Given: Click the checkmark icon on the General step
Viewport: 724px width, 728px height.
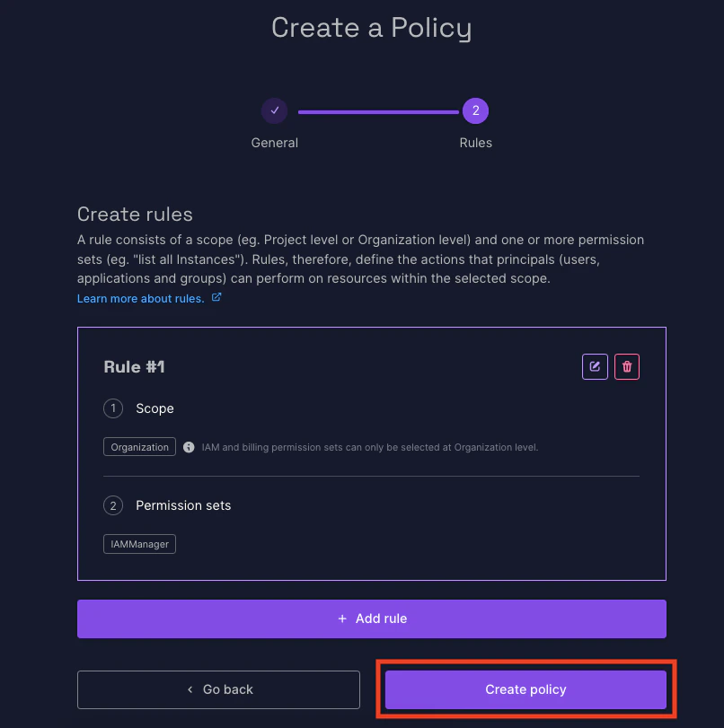Looking at the screenshot, I should (274, 110).
